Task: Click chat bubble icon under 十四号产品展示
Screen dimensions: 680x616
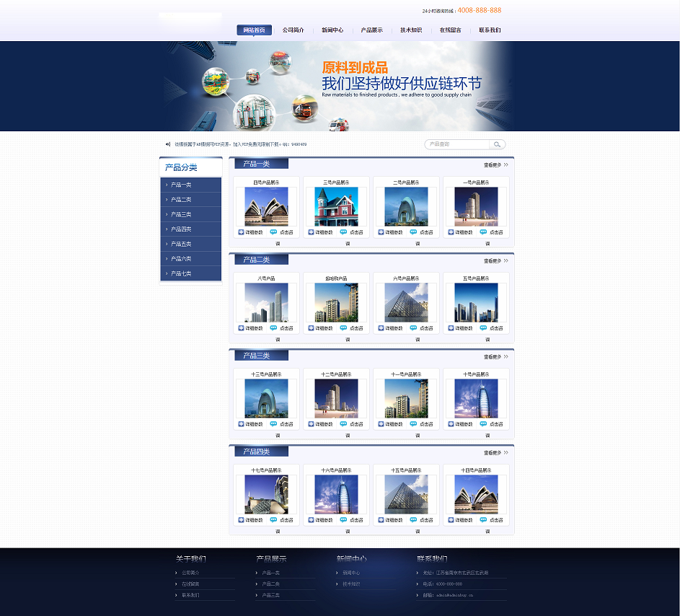Action: tap(483, 520)
